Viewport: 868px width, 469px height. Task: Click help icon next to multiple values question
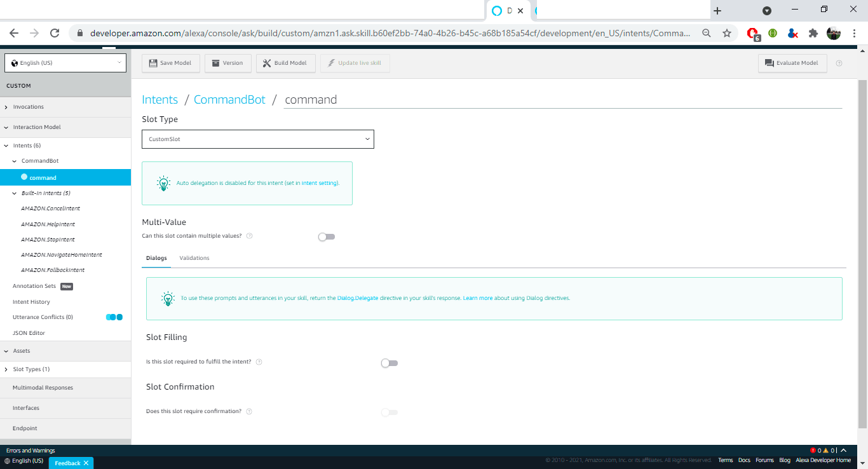coord(249,236)
